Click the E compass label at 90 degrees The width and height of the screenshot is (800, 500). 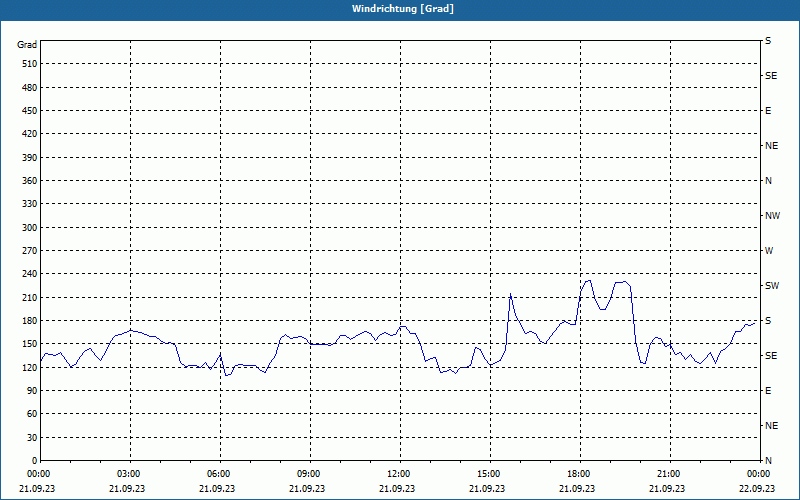pyautogui.click(x=768, y=391)
